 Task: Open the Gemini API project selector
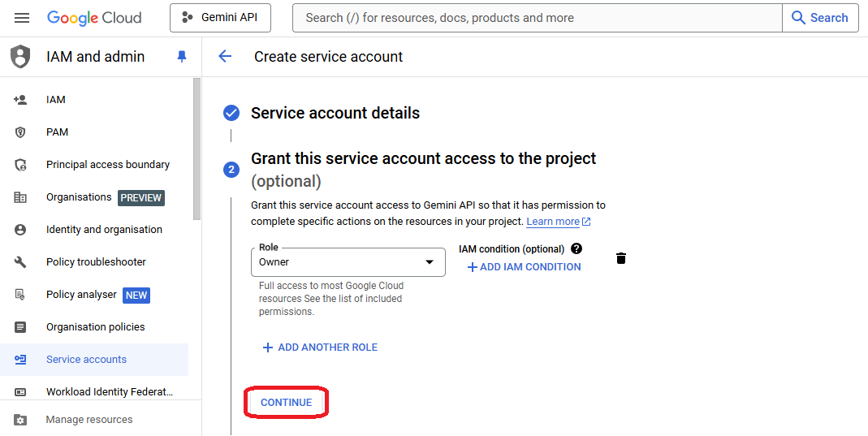220,18
